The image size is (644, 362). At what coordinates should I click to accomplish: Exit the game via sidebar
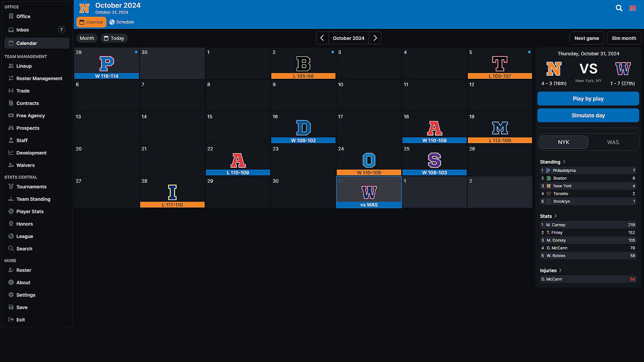pos(20,320)
